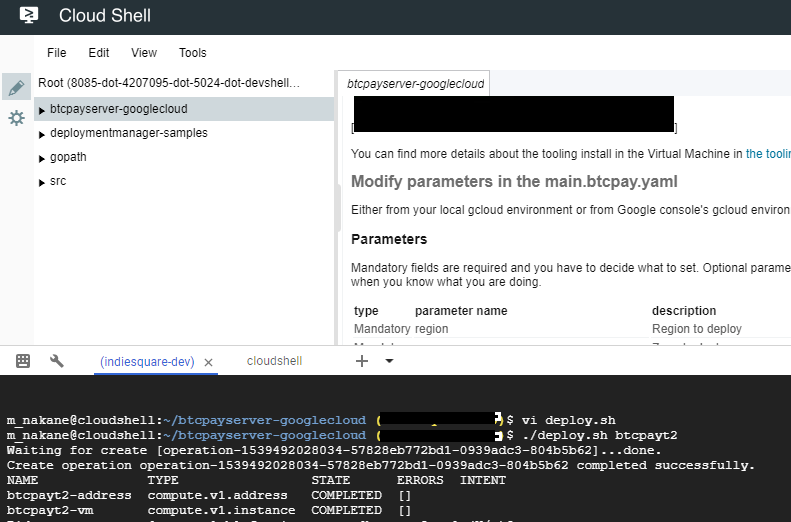The image size is (791, 522).
Task: Open the Tools menu
Action: point(193,52)
